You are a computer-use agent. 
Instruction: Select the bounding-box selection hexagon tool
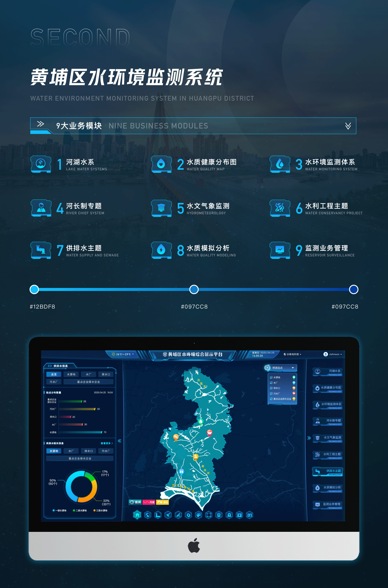(209, 515)
